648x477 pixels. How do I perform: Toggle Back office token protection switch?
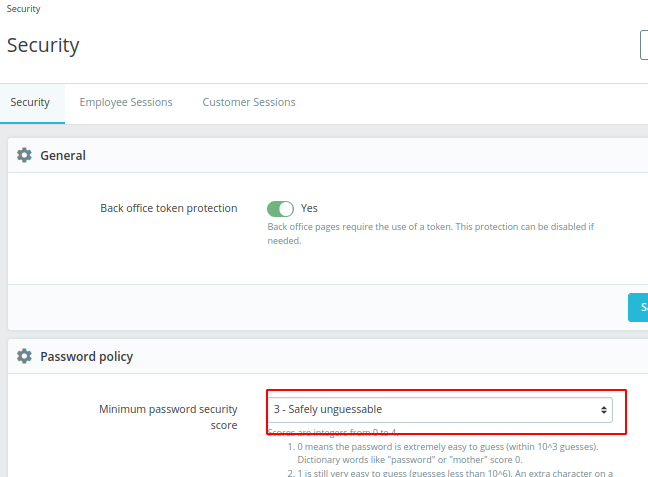(280, 209)
